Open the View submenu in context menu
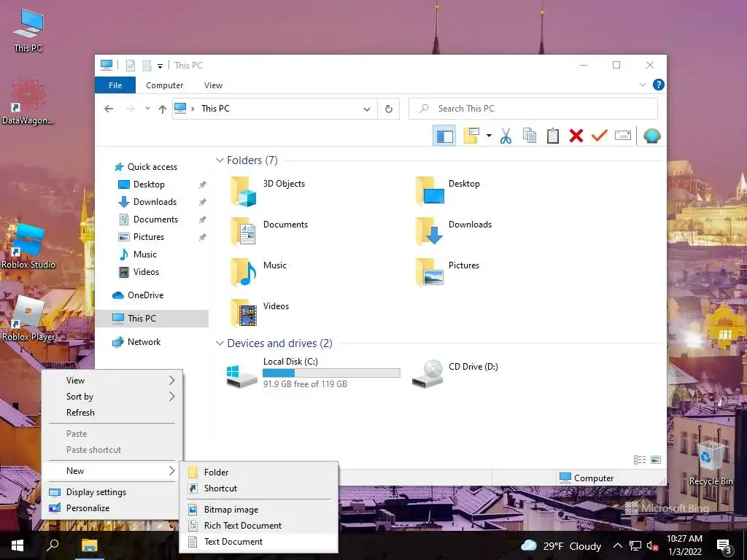Image resolution: width=747 pixels, height=560 pixels. [x=112, y=381]
